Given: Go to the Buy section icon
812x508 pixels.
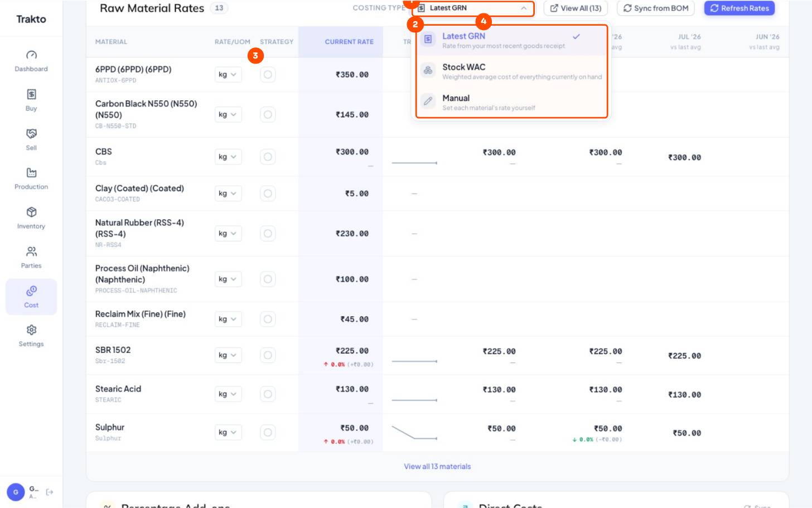Looking at the screenshot, I should pos(31,94).
